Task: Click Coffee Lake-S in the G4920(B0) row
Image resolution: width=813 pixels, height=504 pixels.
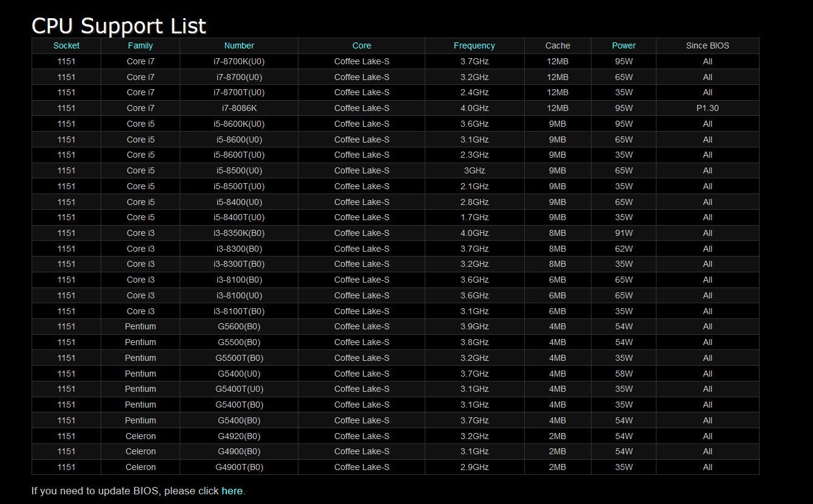Action: (x=362, y=436)
